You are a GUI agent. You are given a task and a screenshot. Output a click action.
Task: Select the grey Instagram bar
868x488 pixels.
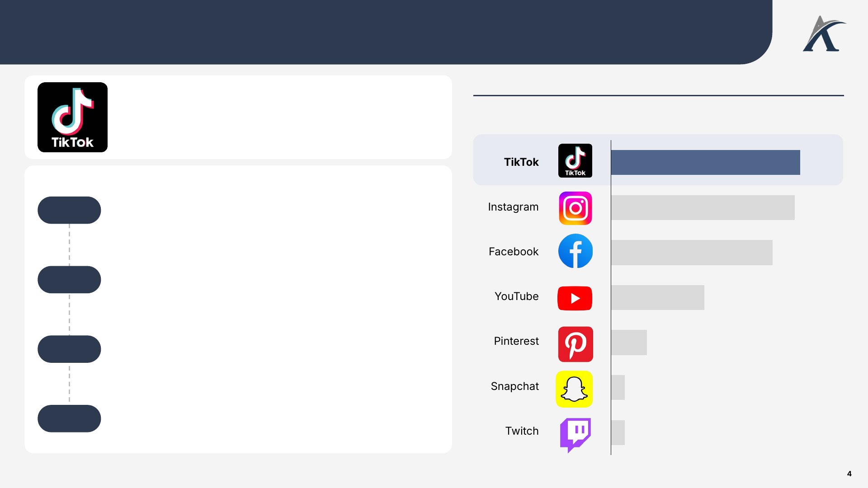coord(703,207)
